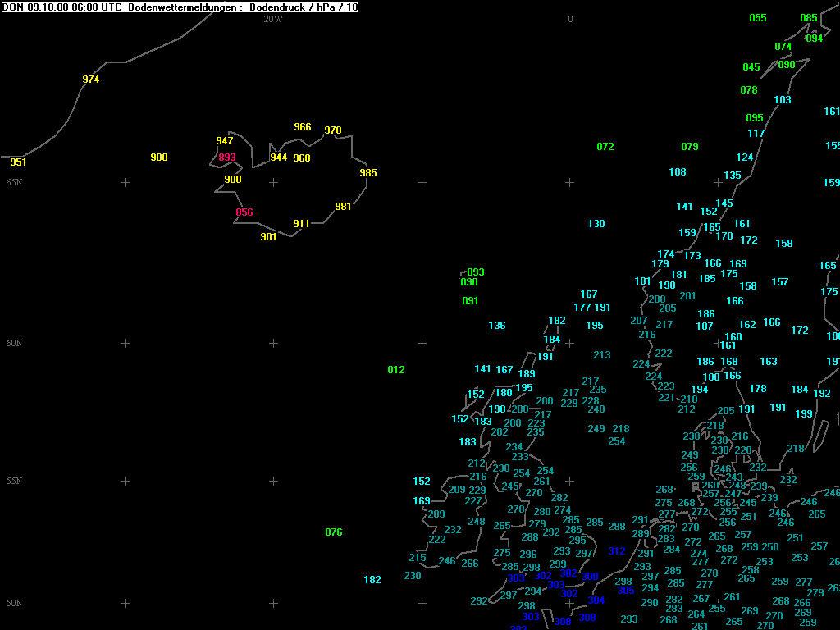The width and height of the screenshot is (840, 630).
Task: Pick the yellow 911 station value
Action: tap(301, 224)
